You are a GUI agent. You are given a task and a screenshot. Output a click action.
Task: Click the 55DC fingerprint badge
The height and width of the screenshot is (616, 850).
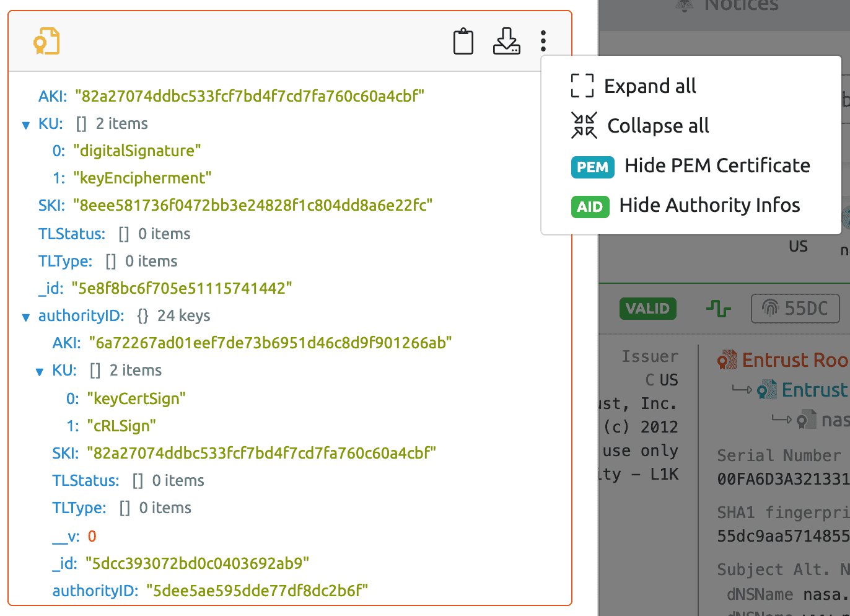tap(795, 308)
